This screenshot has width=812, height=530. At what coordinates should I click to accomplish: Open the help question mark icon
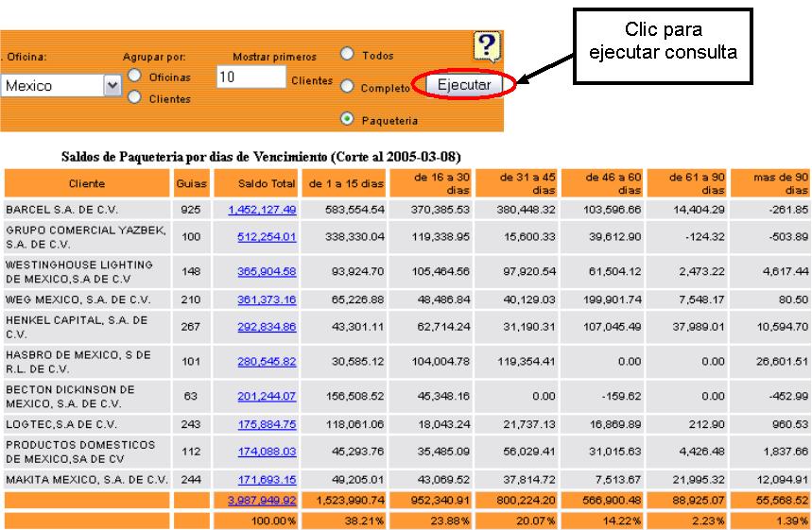click(x=487, y=46)
